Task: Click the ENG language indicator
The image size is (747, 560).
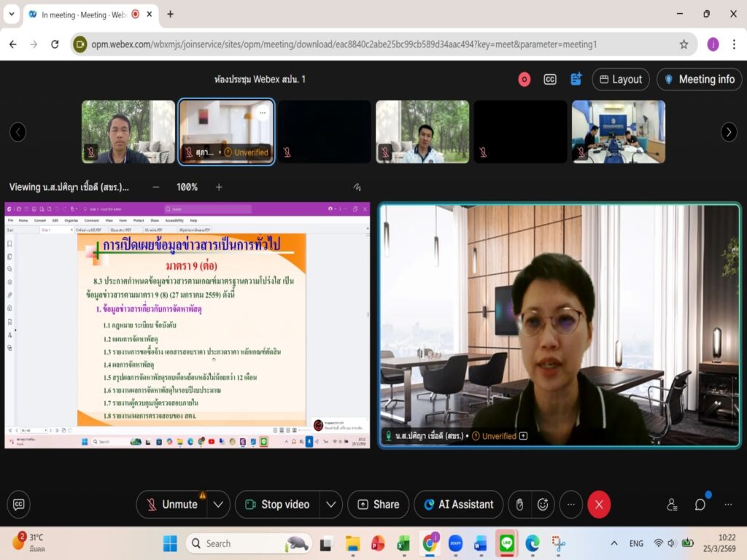Action: [x=636, y=543]
